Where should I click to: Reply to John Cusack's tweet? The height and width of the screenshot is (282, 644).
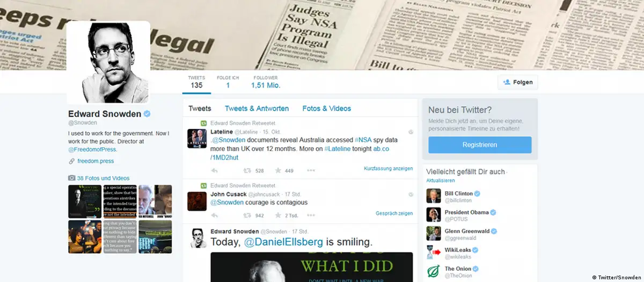point(214,215)
